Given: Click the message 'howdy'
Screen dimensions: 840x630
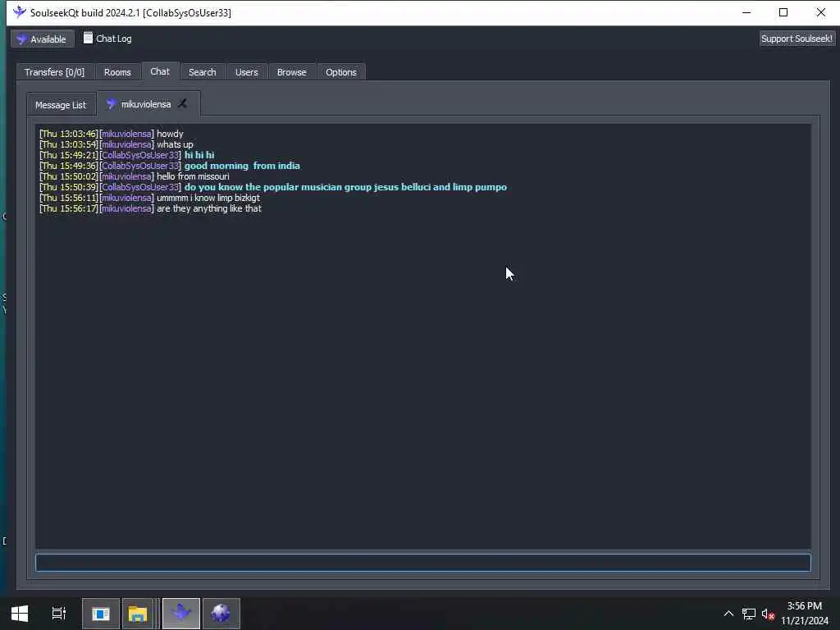Looking at the screenshot, I should point(170,134).
